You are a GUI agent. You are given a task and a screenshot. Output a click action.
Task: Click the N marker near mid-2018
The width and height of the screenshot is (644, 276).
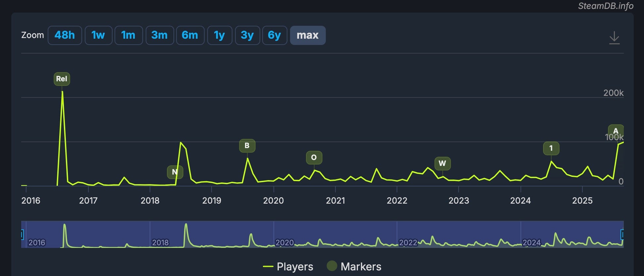point(175,172)
